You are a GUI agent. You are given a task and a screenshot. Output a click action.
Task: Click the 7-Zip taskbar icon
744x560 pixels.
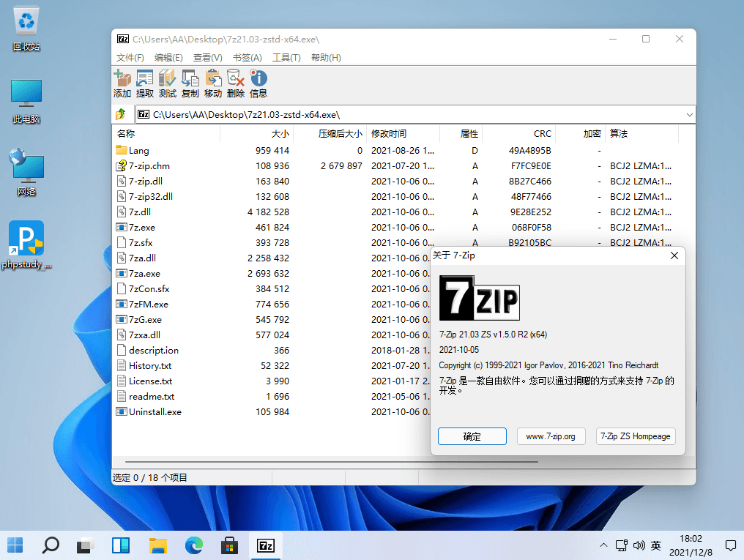pos(266,545)
